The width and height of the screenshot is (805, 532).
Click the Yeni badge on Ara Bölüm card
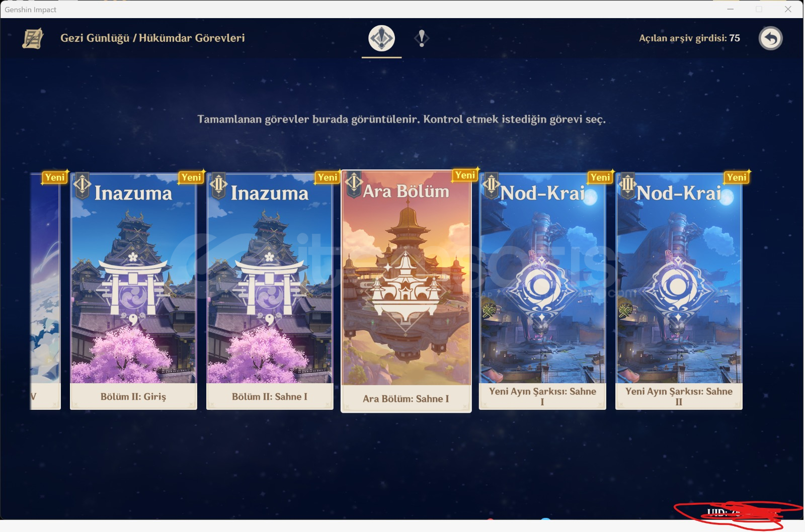[465, 175]
